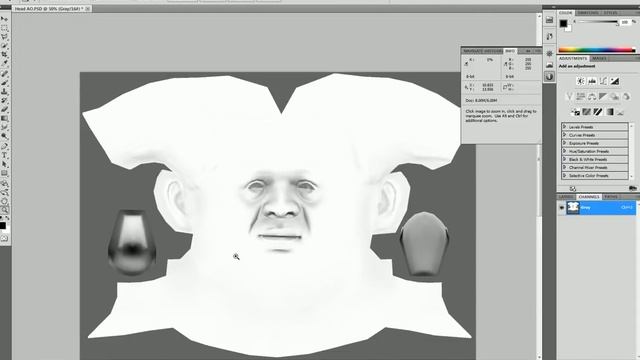Select the Crop tool
640x360 pixels.
point(4,55)
